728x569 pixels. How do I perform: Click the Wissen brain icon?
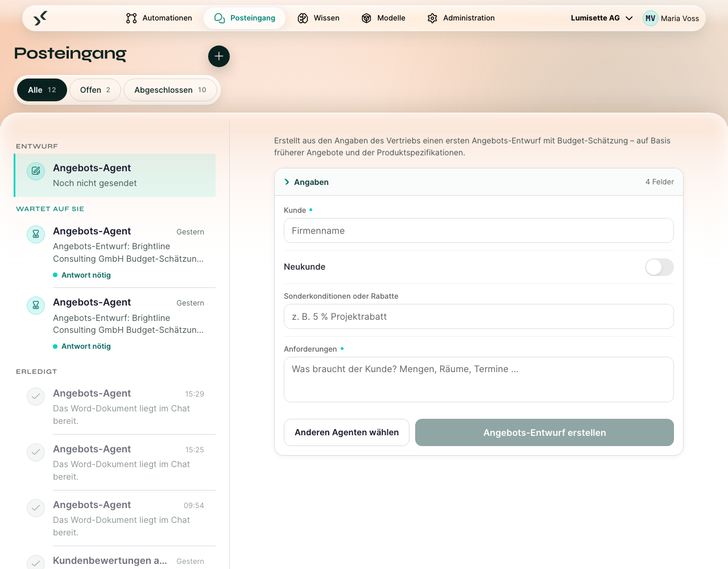click(303, 18)
